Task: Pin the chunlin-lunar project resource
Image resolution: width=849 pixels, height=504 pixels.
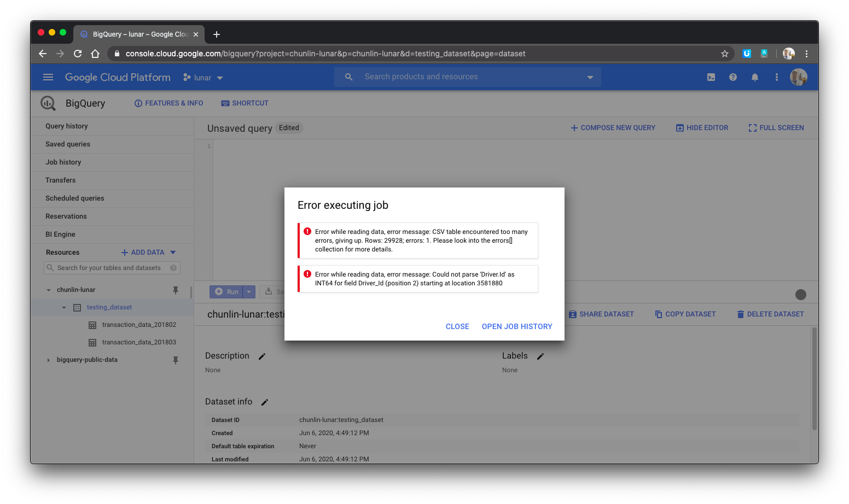Action: tap(176, 290)
